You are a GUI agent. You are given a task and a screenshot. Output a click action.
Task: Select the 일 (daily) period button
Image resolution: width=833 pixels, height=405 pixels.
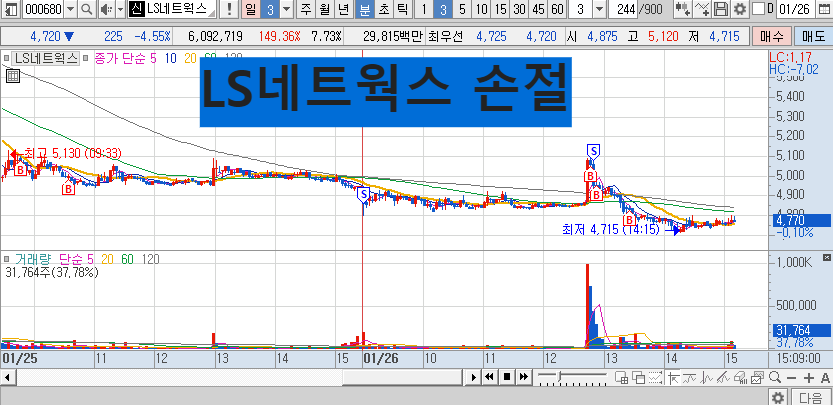tap(251, 9)
